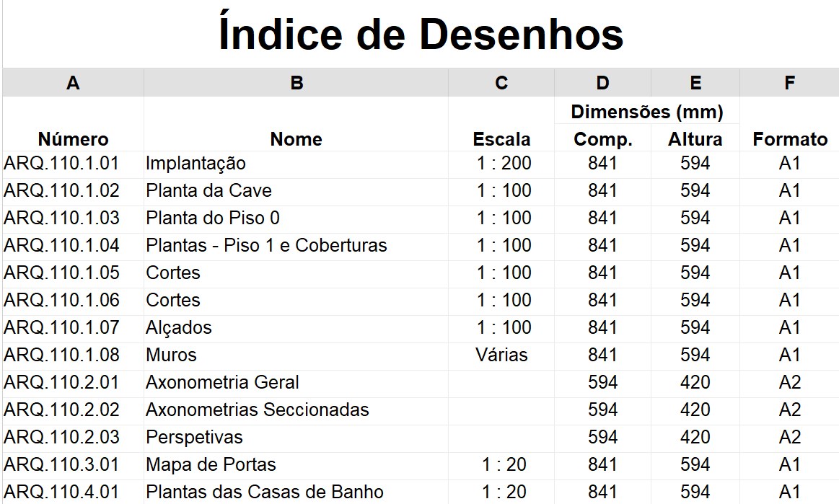This screenshot has width=839, height=504.
Task: Select the Implantação name cell
Action: (296, 164)
